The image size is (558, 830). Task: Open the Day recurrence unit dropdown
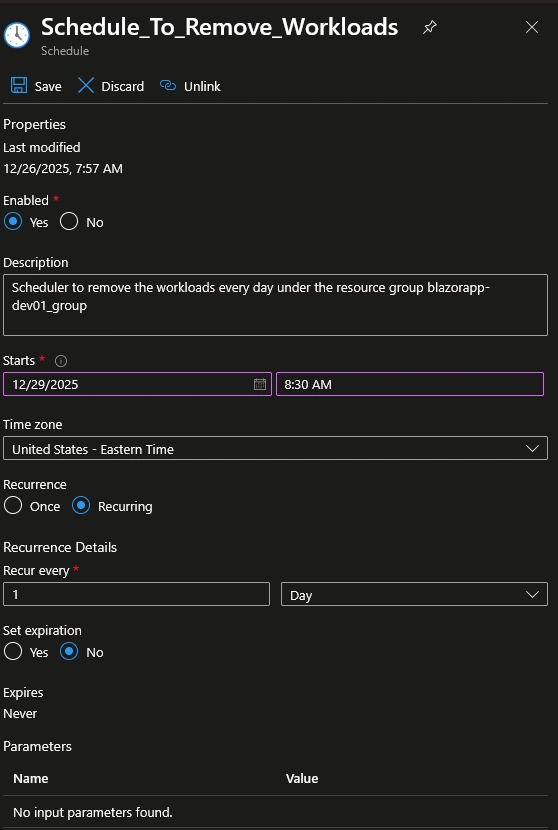(414, 594)
